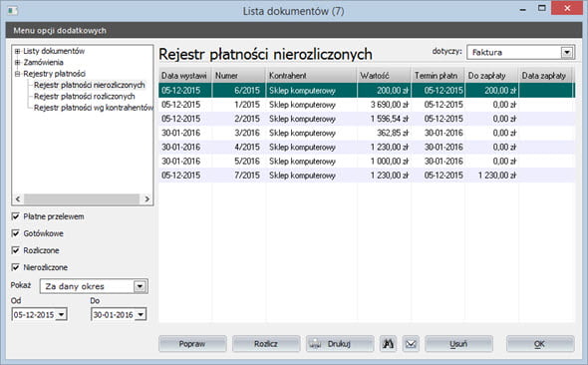The height and width of the screenshot is (365, 588).
Task: Select invoice row 3/2016
Action: tap(367, 133)
